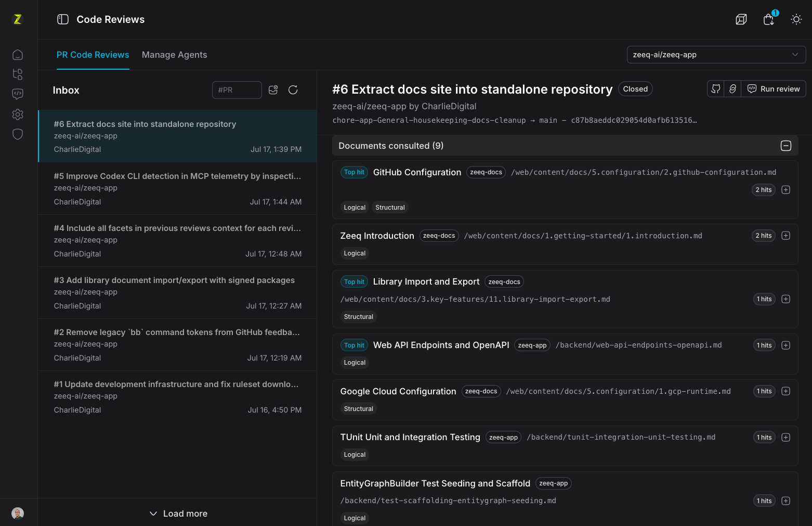This screenshot has height=526, width=812.
Task: Click the 2 hits badge on Zeeq Introduction
Action: coord(764,236)
